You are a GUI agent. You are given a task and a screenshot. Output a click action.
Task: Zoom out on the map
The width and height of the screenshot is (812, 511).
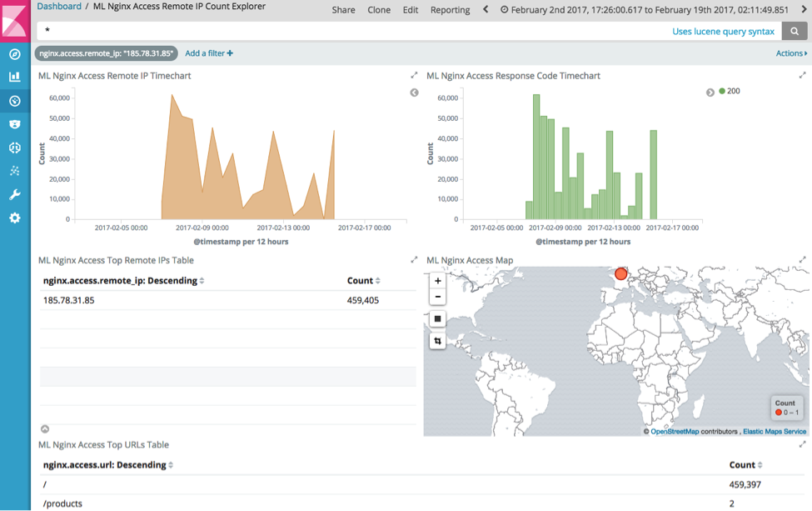point(437,297)
